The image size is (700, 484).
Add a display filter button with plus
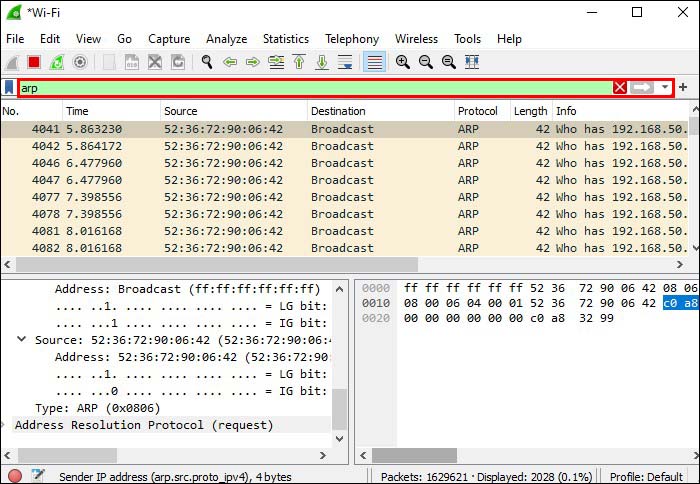683,87
